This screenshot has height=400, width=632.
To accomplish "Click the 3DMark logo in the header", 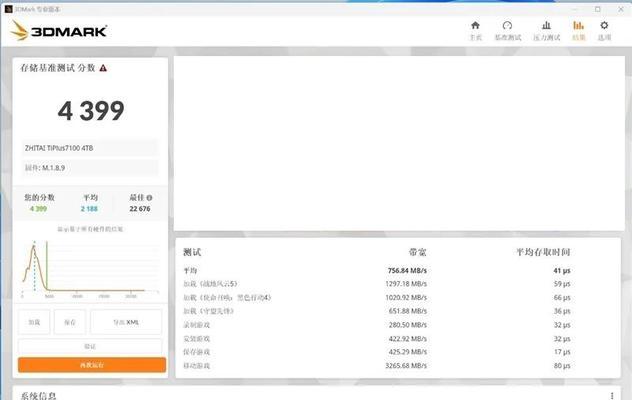I will [59, 31].
